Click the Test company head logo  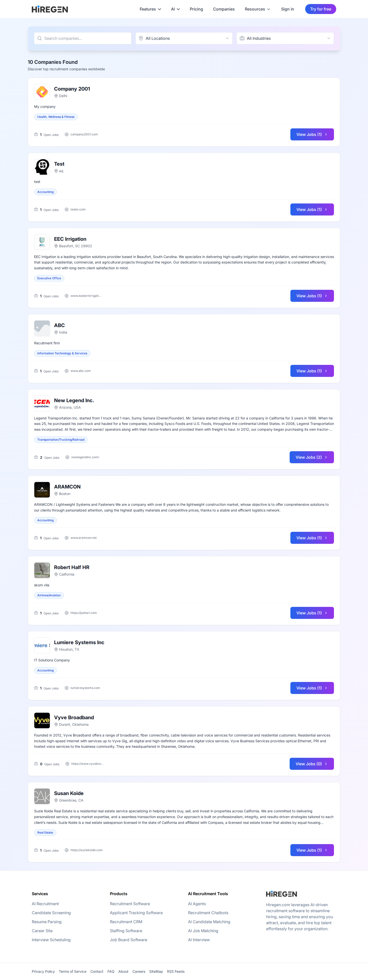coord(42,167)
